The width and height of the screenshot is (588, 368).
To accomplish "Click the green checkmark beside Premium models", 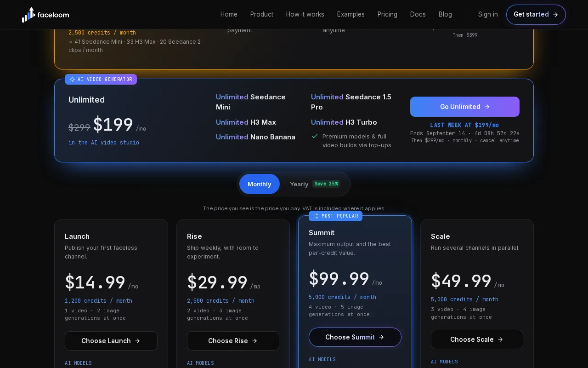I will 315,136.
